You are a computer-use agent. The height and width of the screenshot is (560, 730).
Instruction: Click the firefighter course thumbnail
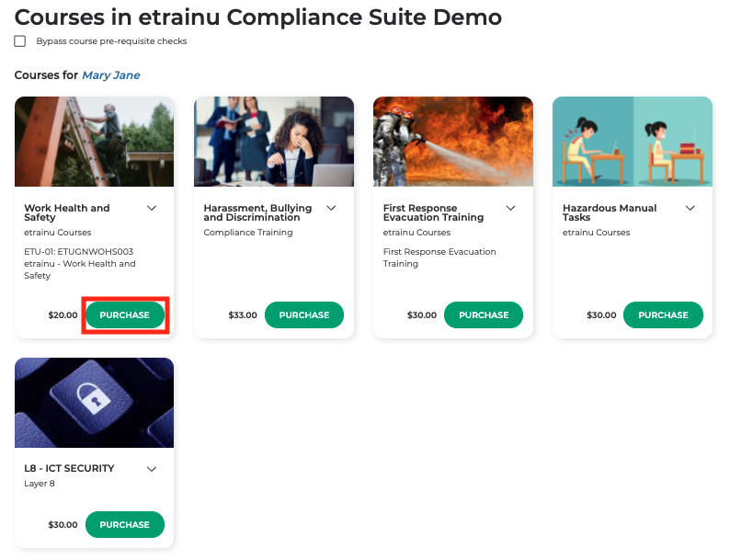(452, 142)
